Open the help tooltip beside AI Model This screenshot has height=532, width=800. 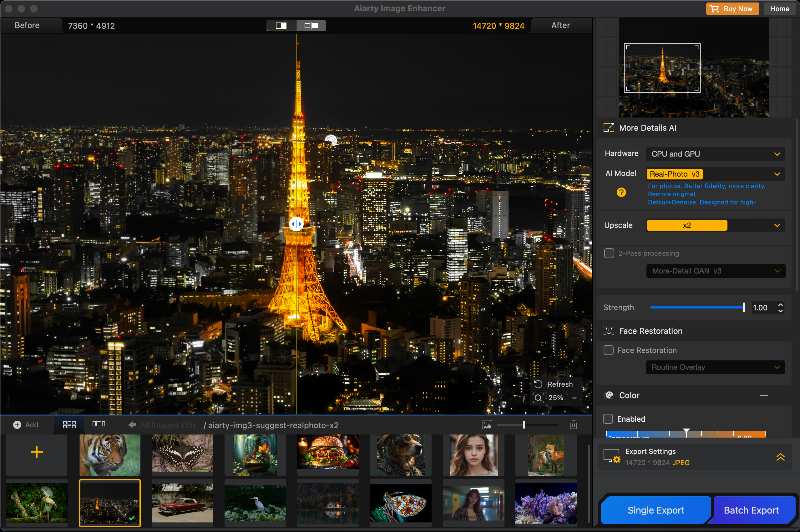coord(621,192)
